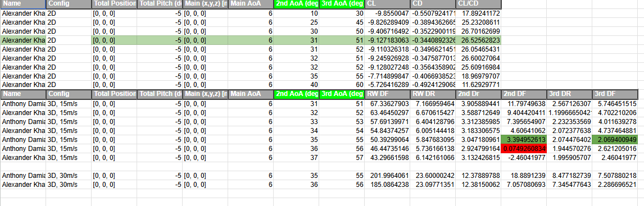
Task: Select the 3rd DF header cell
Action: point(615,94)
